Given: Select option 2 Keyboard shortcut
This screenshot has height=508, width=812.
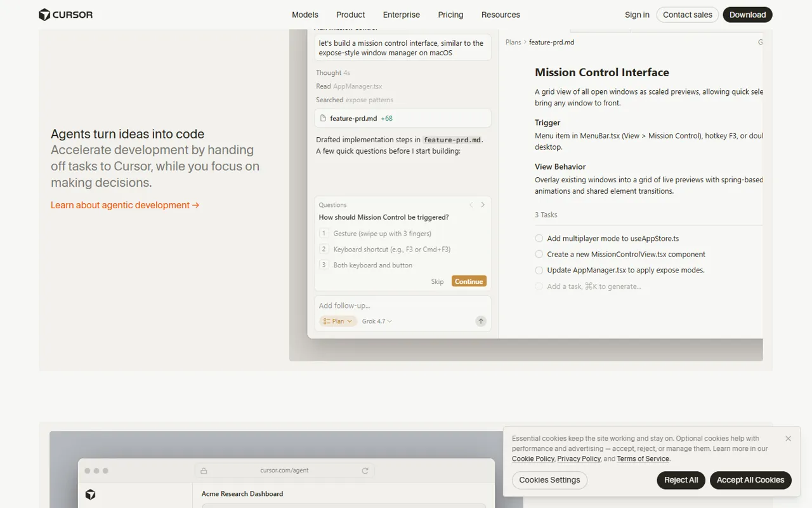Looking at the screenshot, I should 403,250.
